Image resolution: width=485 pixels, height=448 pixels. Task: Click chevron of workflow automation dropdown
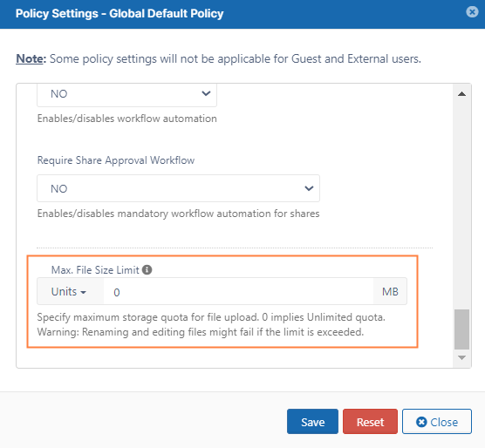click(x=206, y=93)
